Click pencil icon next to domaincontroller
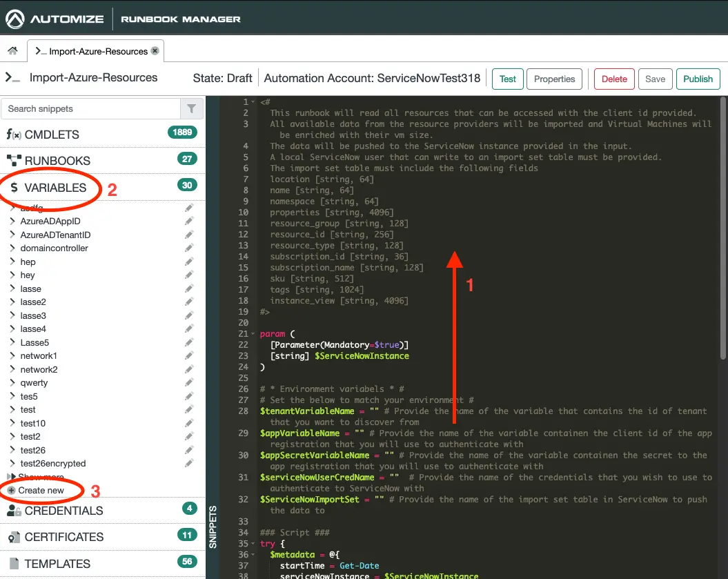This screenshot has height=579, width=728. tap(189, 248)
